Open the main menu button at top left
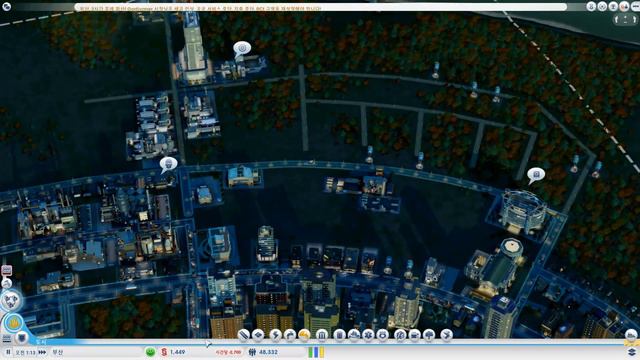The height and width of the screenshot is (360, 640). 7,6
